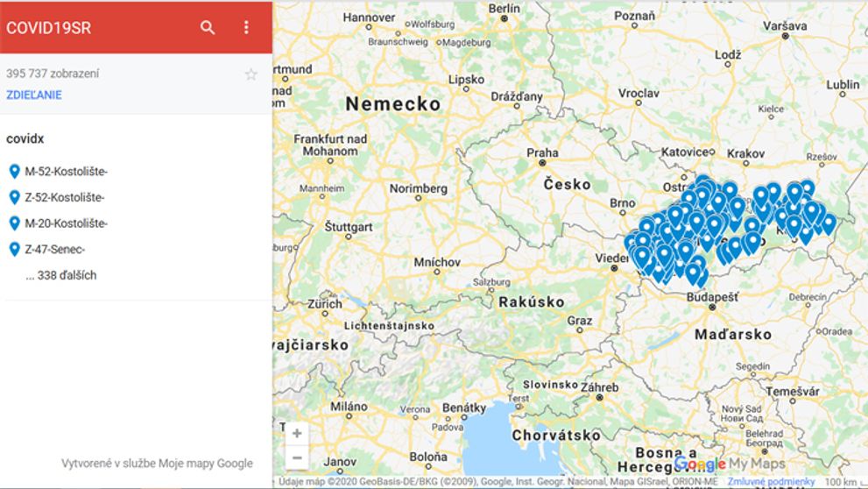Zoom in the map with plus button
Screen dimensions: 868x489
(297, 433)
